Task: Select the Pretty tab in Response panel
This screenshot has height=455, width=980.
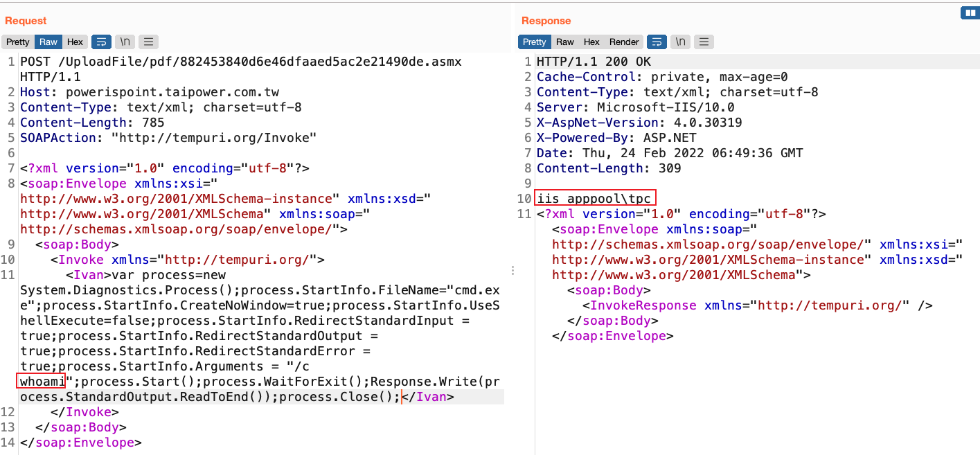Action: [x=535, y=42]
